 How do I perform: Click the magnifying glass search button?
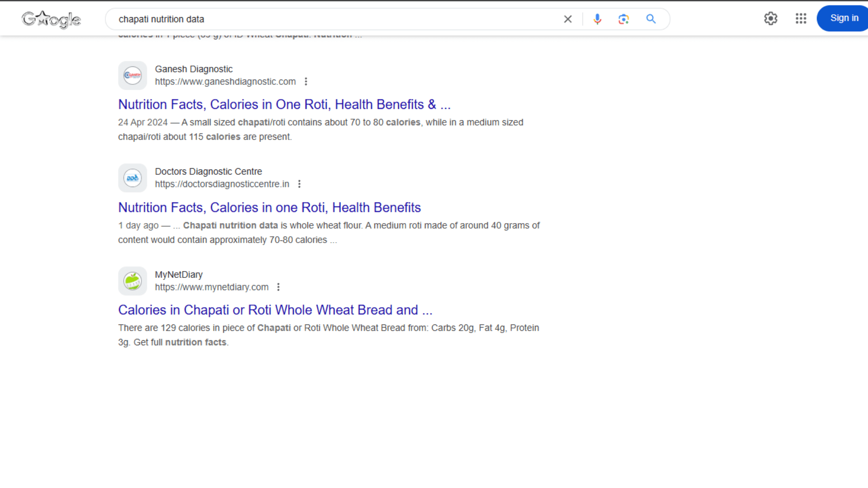(x=651, y=19)
